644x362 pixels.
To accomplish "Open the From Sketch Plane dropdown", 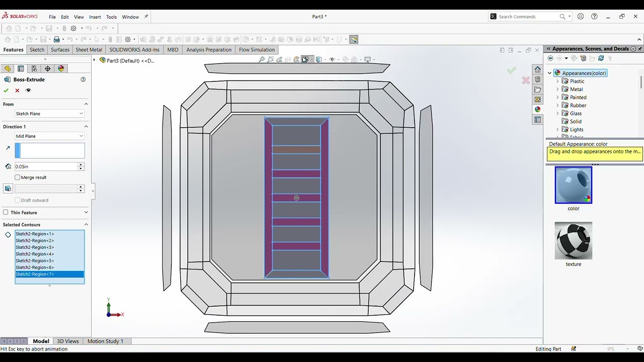I will point(49,114).
